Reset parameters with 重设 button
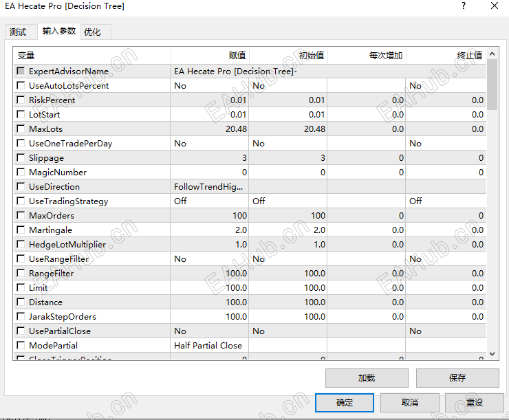The height and width of the screenshot is (420, 509). click(x=475, y=403)
